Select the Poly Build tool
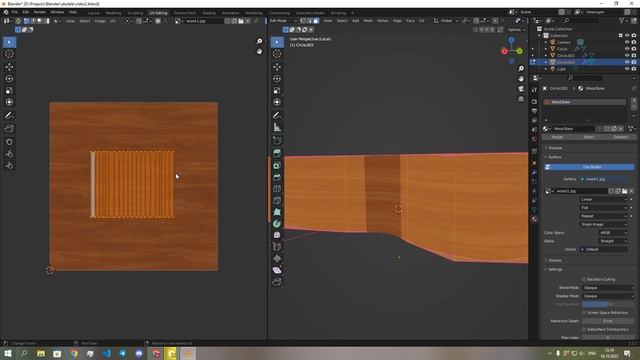640x360 pixels. 277,212
